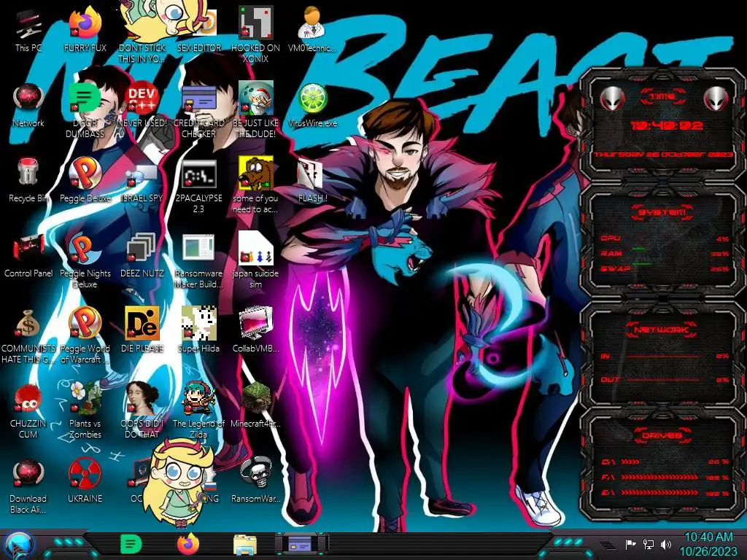
Task: Open the network status tray icon
Action: coord(649,544)
